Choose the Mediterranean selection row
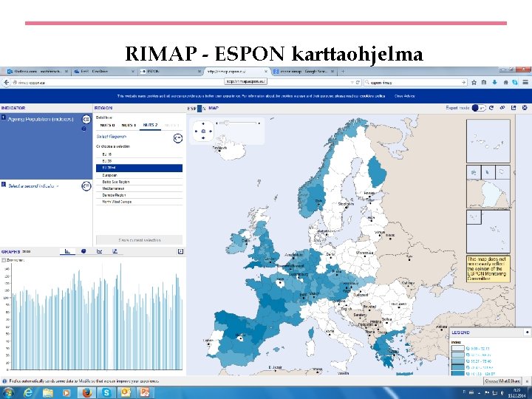This screenshot has height=399, width=532. [x=139, y=188]
